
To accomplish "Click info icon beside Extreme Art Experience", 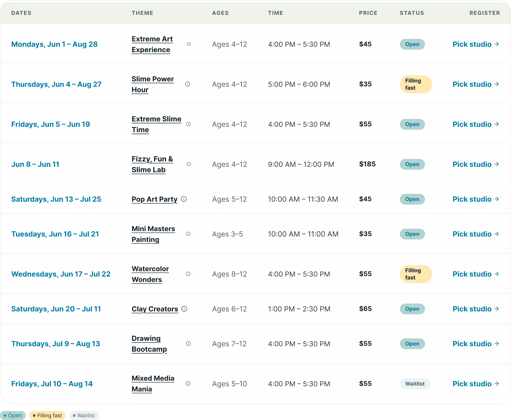I will 189,44.
